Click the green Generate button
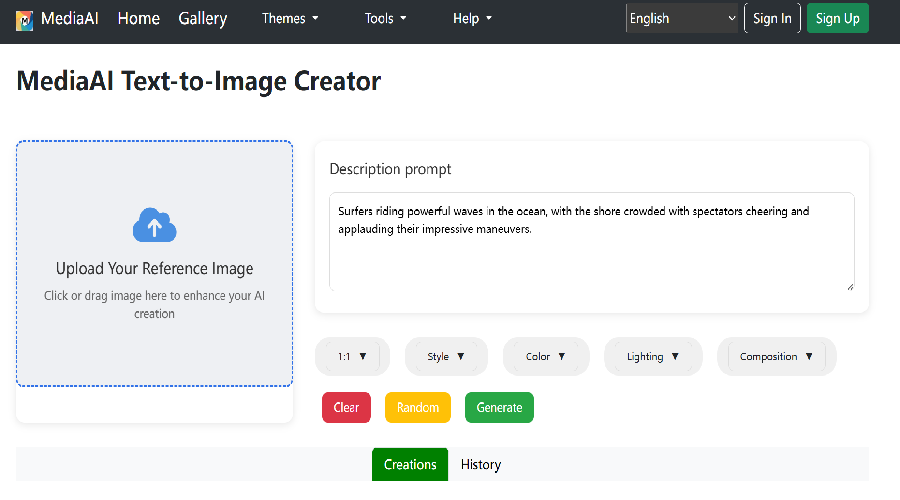 499,408
